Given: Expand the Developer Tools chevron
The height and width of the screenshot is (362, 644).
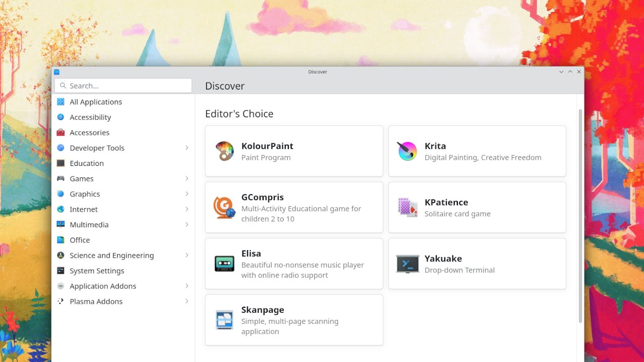Looking at the screenshot, I should [187, 148].
